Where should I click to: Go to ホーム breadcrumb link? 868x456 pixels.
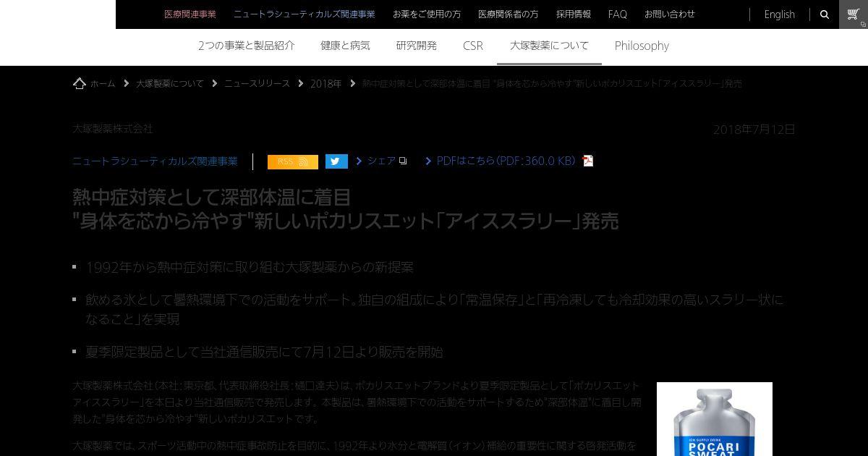tap(103, 83)
